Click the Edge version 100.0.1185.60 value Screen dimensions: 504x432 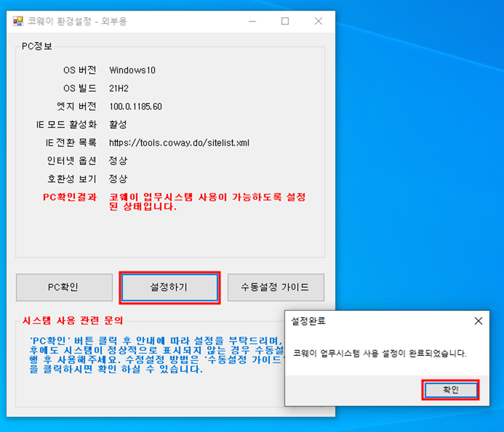pyautogui.click(x=135, y=107)
